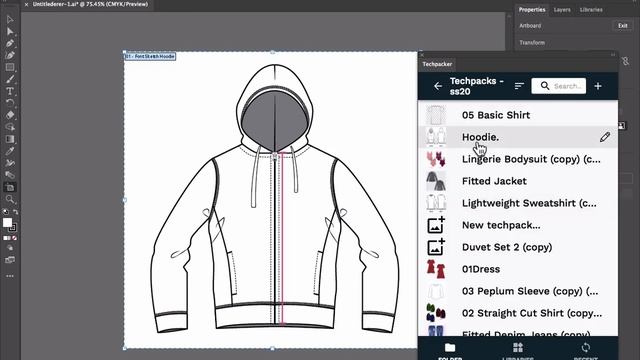
Task: Click the Exit artboard button
Action: [x=622, y=26]
